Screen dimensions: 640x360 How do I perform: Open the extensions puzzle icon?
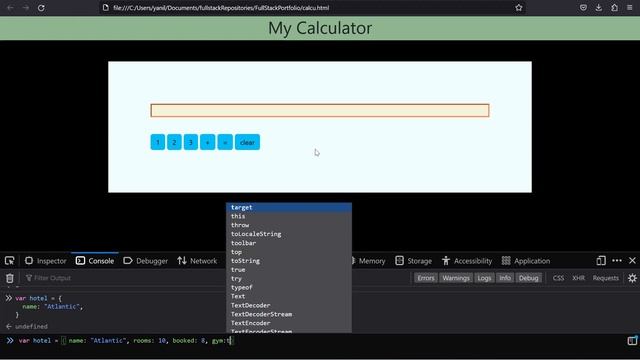point(614,8)
